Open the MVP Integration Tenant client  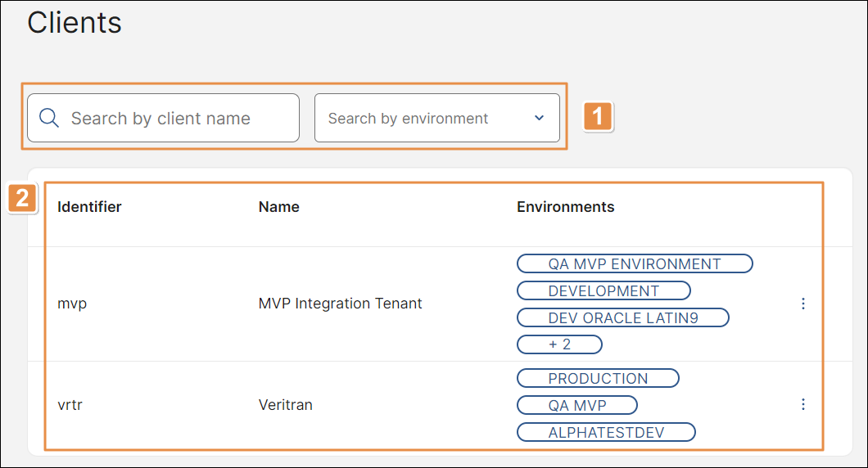[340, 304]
